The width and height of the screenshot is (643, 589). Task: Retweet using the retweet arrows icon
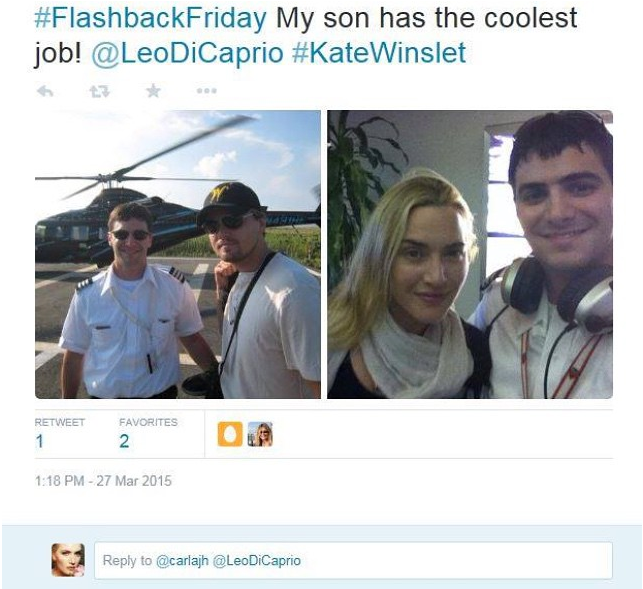coord(100,91)
